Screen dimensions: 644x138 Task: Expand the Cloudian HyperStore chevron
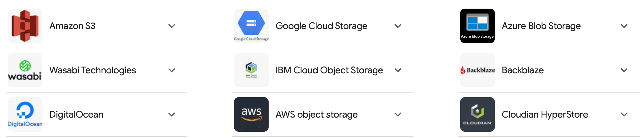tap(624, 115)
